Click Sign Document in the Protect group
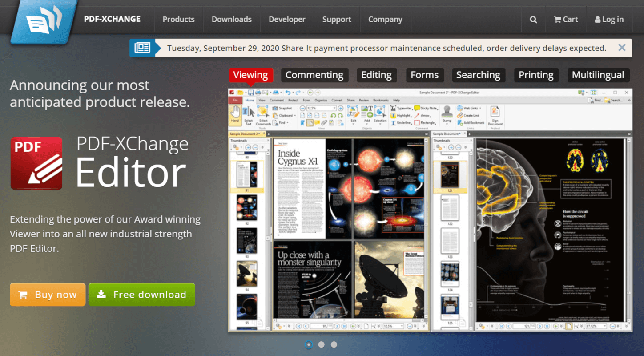 pyautogui.click(x=495, y=116)
